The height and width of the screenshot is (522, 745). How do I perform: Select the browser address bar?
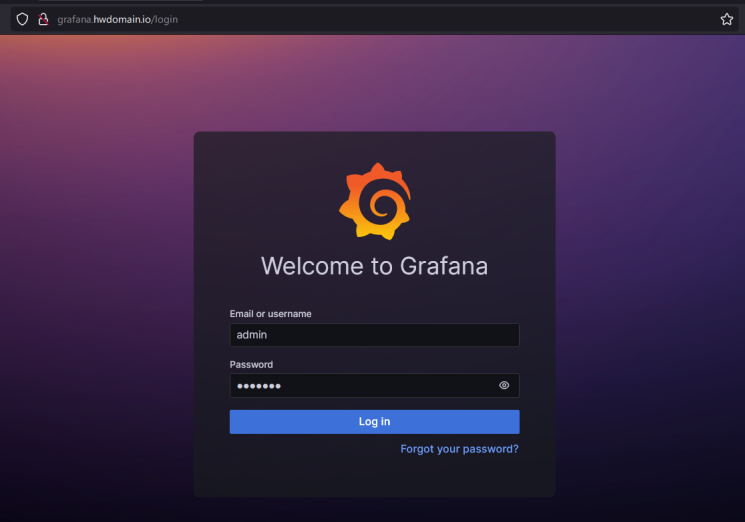[400, 19]
